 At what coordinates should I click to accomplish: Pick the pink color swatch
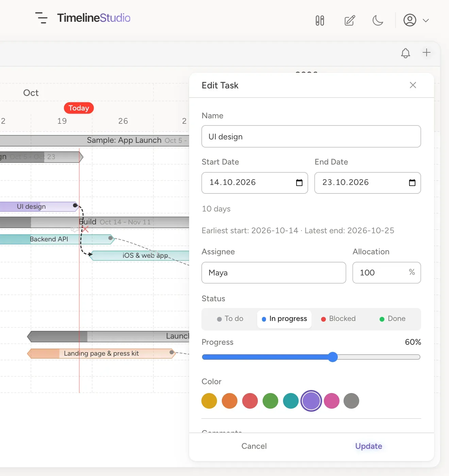click(332, 401)
